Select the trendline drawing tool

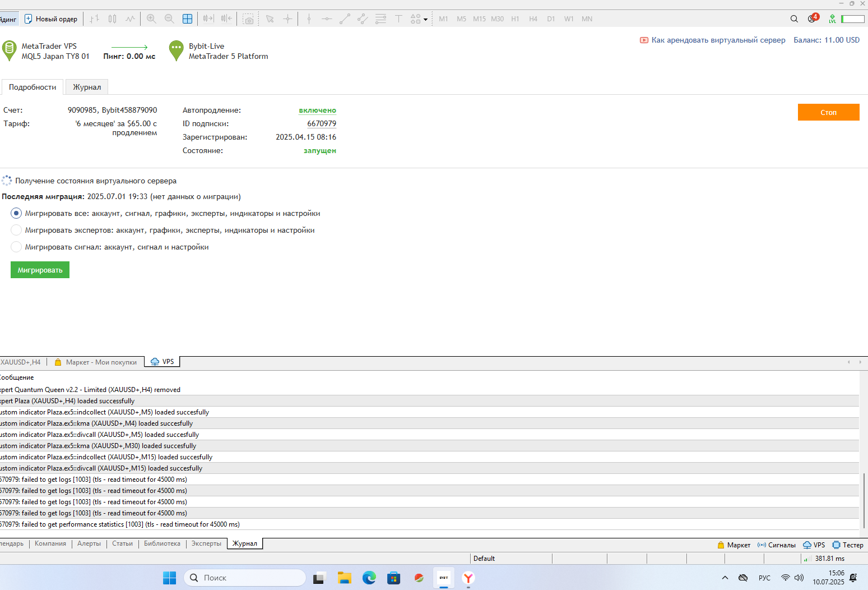pos(345,19)
